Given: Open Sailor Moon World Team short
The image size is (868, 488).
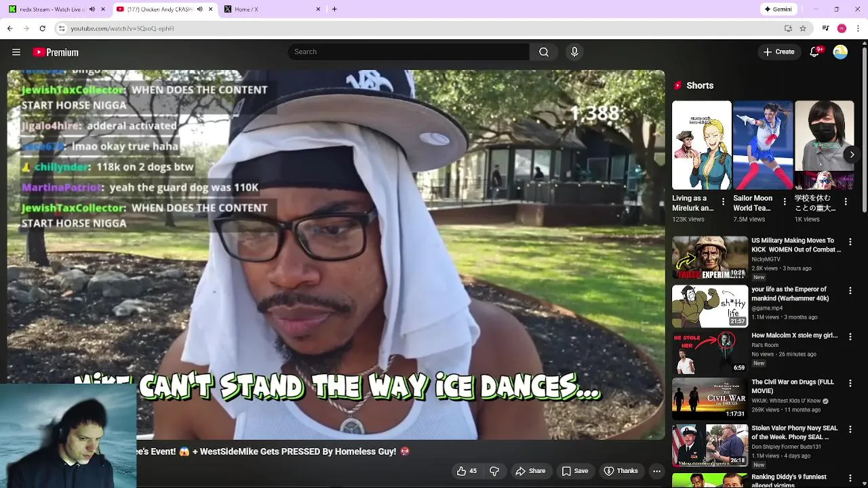Looking at the screenshot, I should pos(762,145).
